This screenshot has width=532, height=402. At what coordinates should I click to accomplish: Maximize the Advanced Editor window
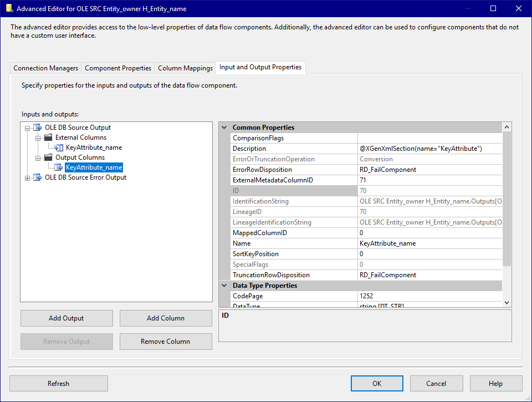493,8
